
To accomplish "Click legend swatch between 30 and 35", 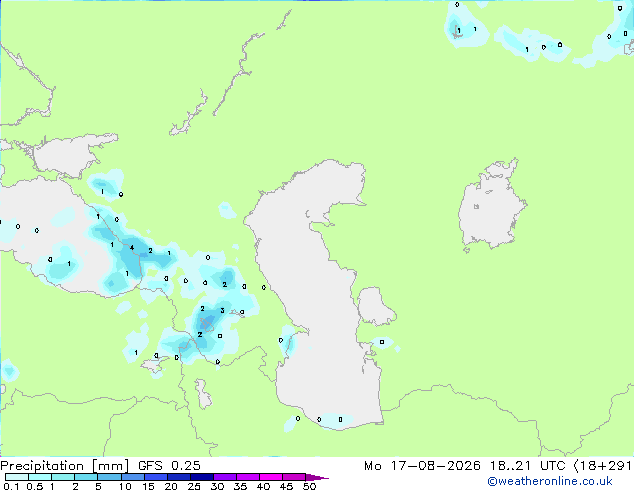I will click(225, 477).
